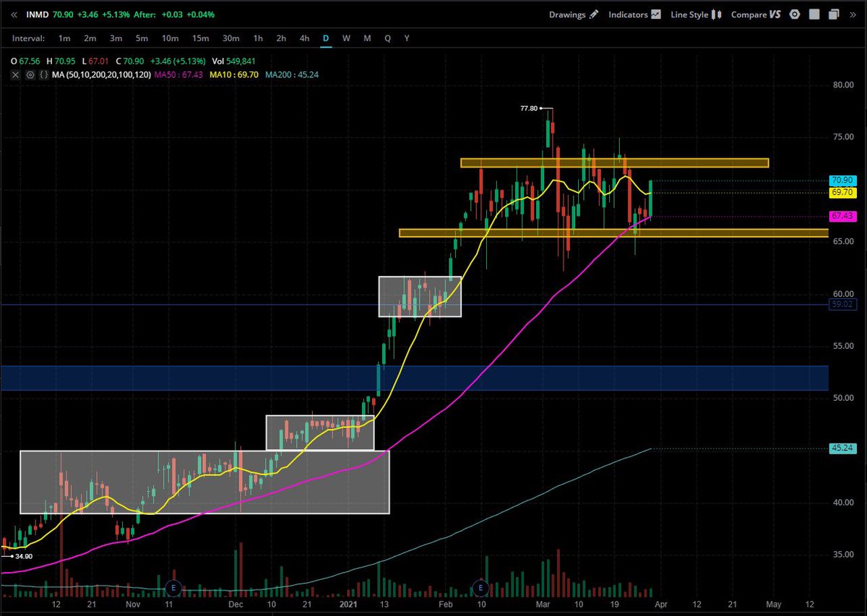Click the 45.24 MA200 axis tag
The height and width of the screenshot is (616, 867).
click(x=842, y=448)
